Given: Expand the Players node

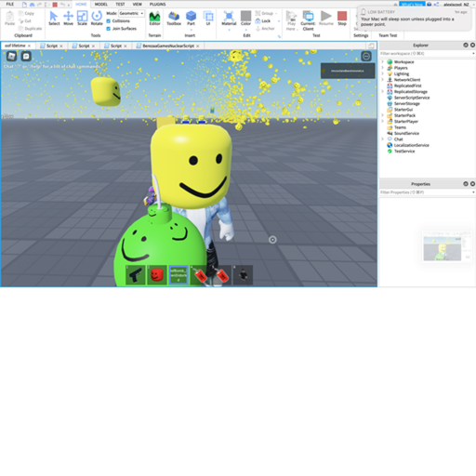Looking at the screenshot, I should click(x=382, y=68).
